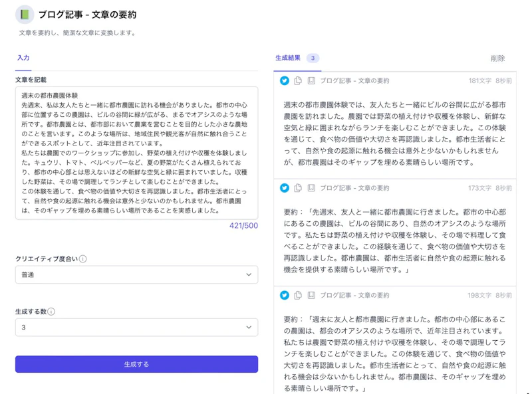Bookmark the 173文字 result
The height and width of the screenshot is (394, 532).
[x=311, y=188]
